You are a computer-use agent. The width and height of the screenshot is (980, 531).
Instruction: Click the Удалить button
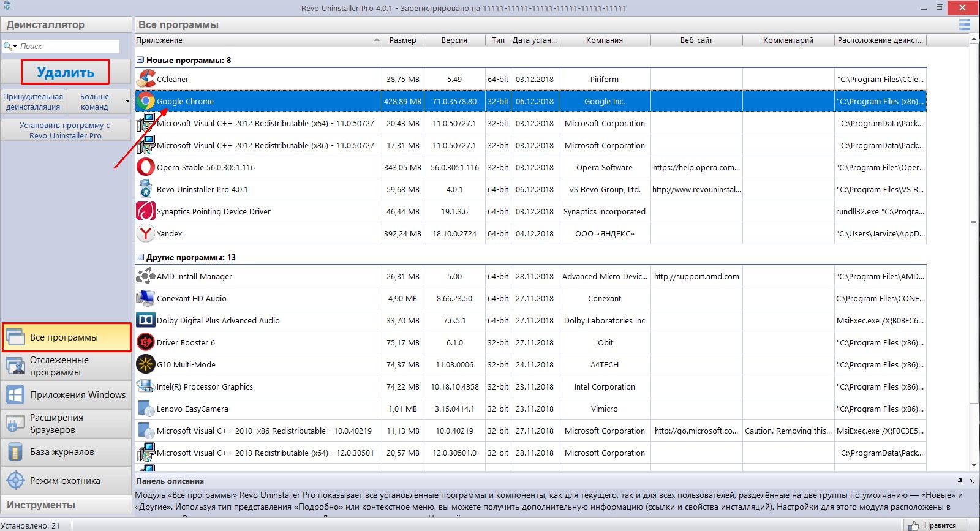coord(66,72)
